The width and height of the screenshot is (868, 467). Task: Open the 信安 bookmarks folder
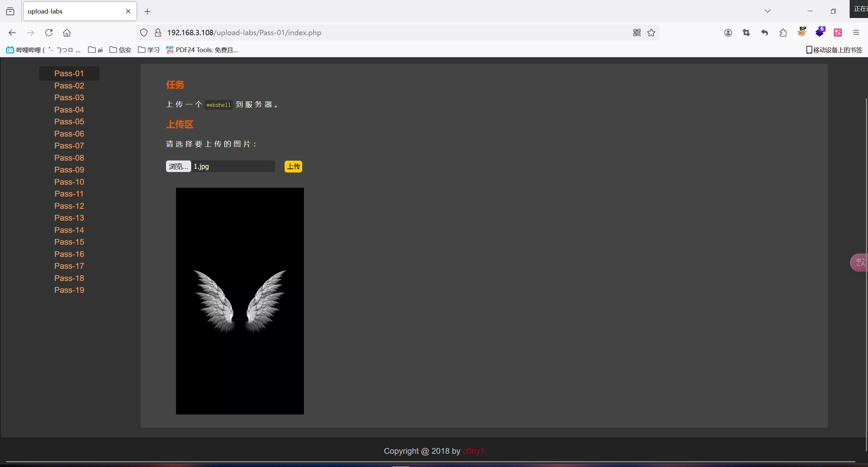point(120,50)
